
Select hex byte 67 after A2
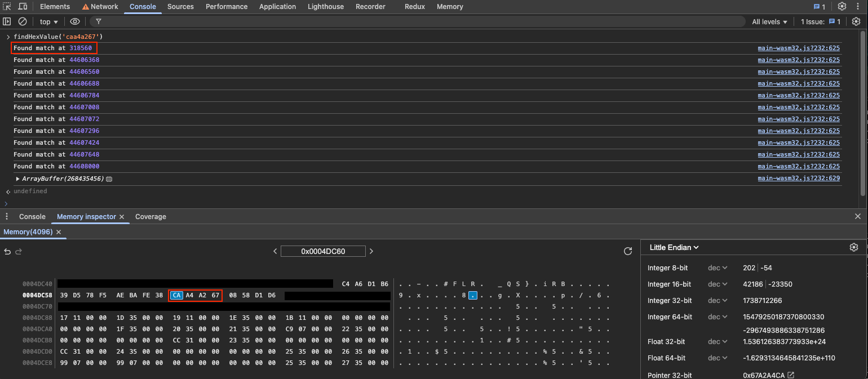click(215, 295)
